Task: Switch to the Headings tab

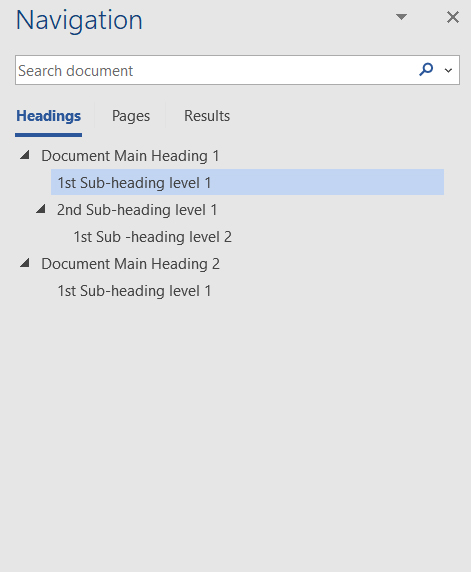Action: click(49, 116)
